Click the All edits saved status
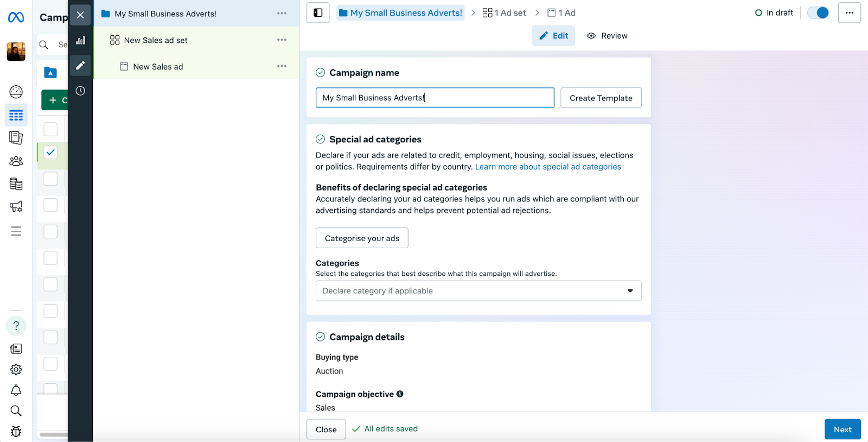Image resolution: width=868 pixels, height=442 pixels. click(x=385, y=429)
